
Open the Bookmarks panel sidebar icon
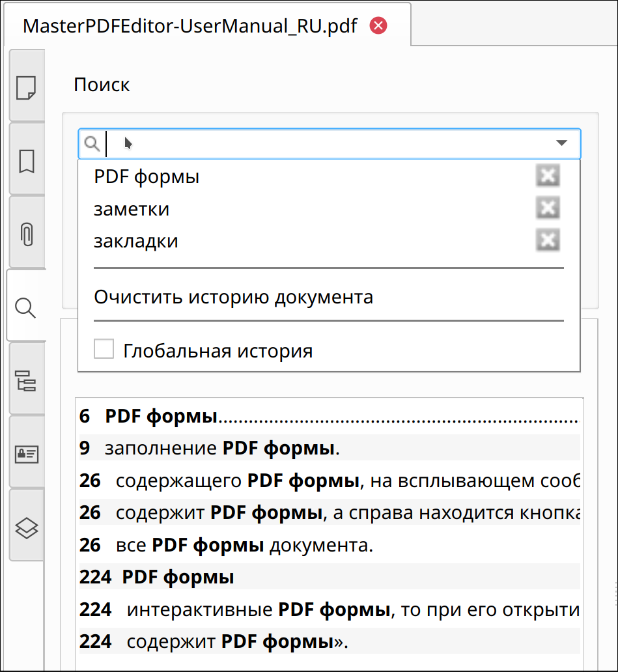coord(26,161)
